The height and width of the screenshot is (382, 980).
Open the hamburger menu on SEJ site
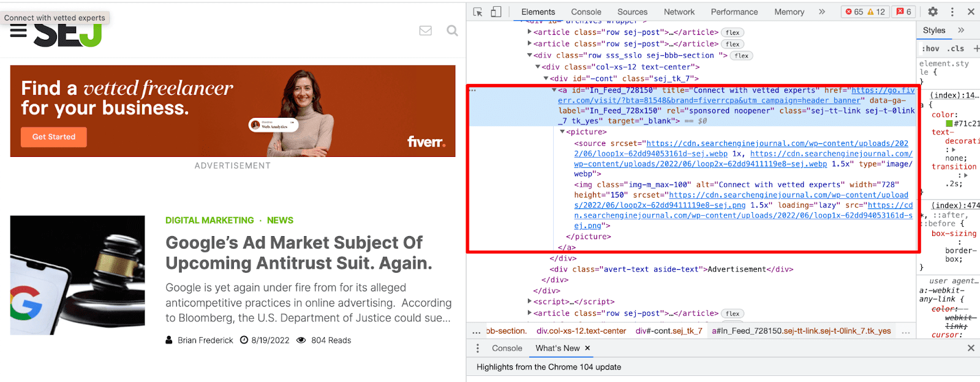pyautogui.click(x=18, y=31)
